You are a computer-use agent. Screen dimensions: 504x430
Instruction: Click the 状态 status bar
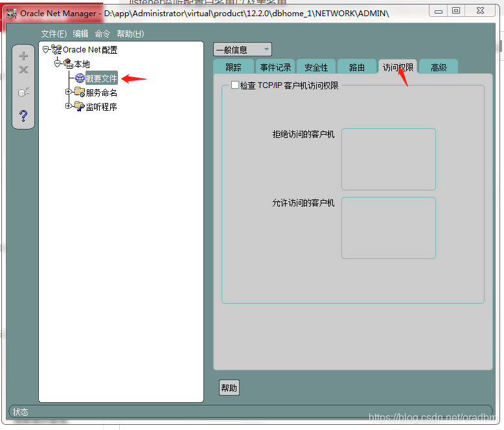point(251,411)
